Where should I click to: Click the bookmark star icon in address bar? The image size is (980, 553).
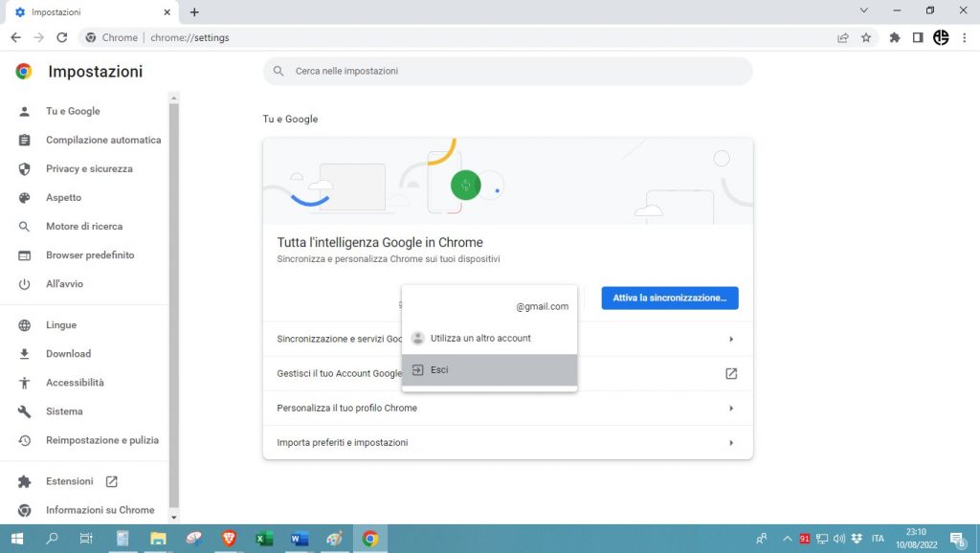(866, 38)
